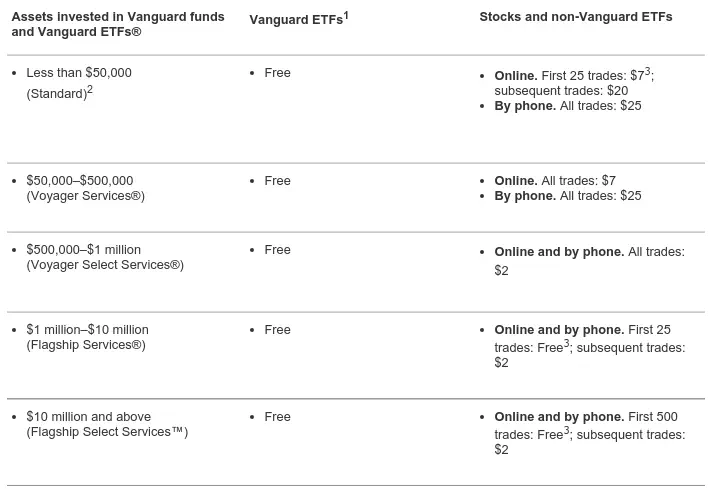Click 'Free' ETF cell for $500,000–$1 million
The image size is (718, 489).
(x=277, y=250)
